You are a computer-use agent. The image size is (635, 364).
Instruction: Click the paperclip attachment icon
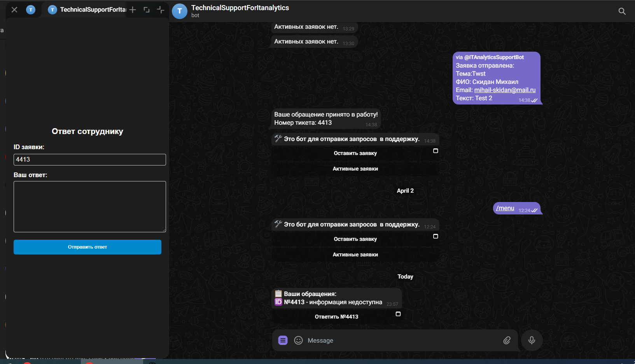507,340
